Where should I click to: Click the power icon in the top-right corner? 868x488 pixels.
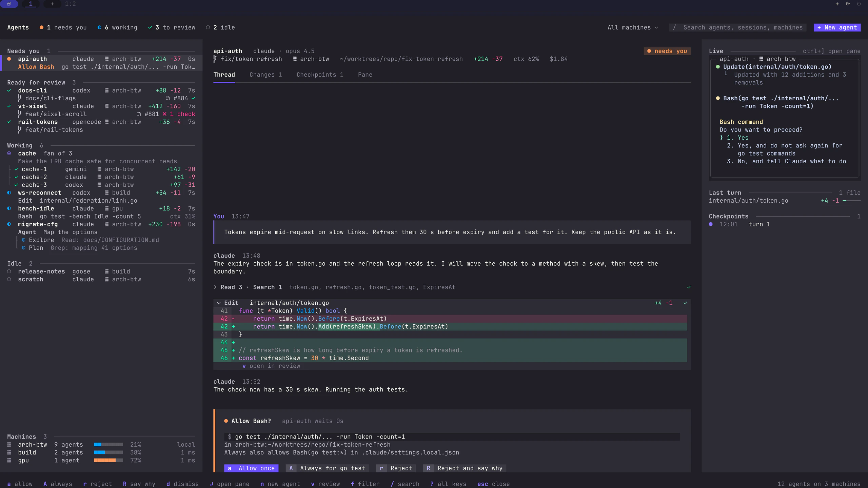pyautogui.click(x=859, y=4)
